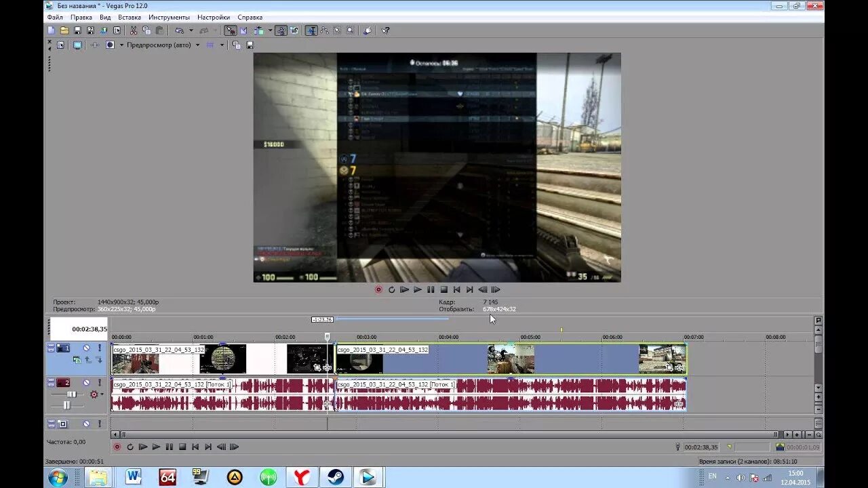Copy the selection with the toolbar Copy icon
This screenshot has width=868, height=488.
point(146,30)
